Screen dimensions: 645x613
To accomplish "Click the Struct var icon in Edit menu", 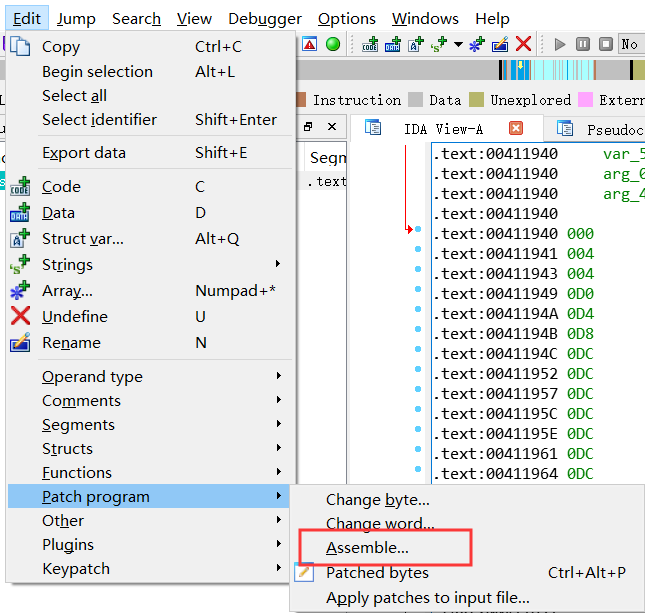I will point(20,239).
